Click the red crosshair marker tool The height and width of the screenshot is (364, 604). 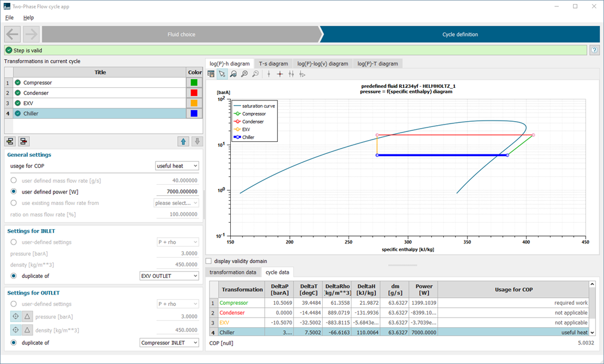click(x=280, y=74)
